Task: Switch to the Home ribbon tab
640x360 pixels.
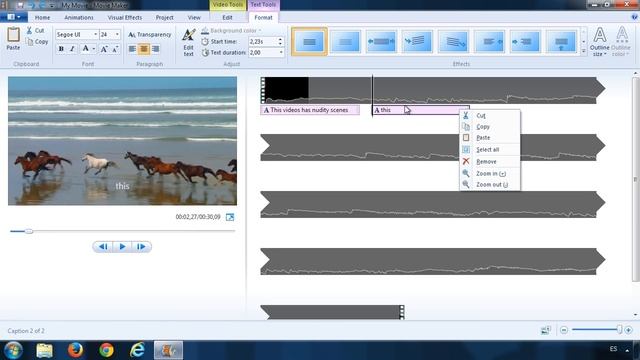Action: (x=42, y=18)
